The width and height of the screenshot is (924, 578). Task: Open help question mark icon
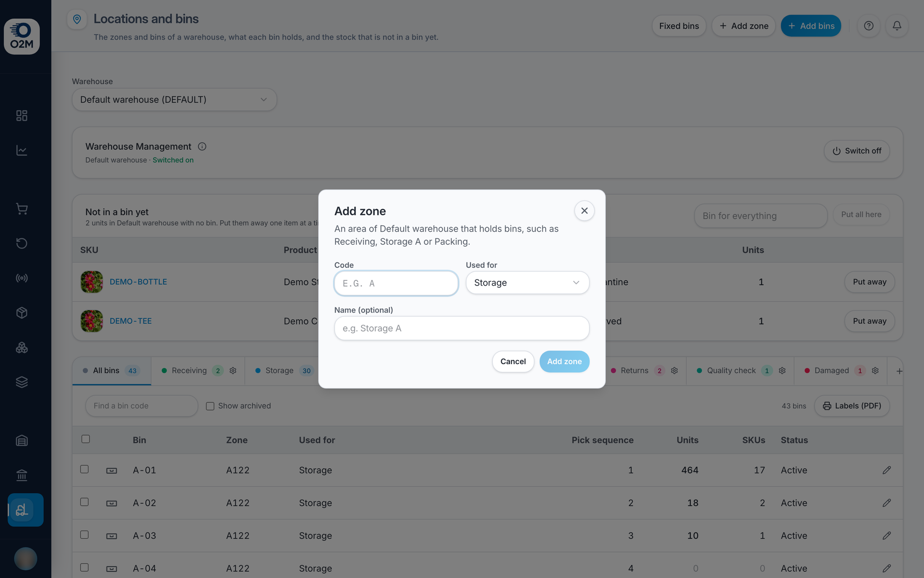[x=869, y=26]
